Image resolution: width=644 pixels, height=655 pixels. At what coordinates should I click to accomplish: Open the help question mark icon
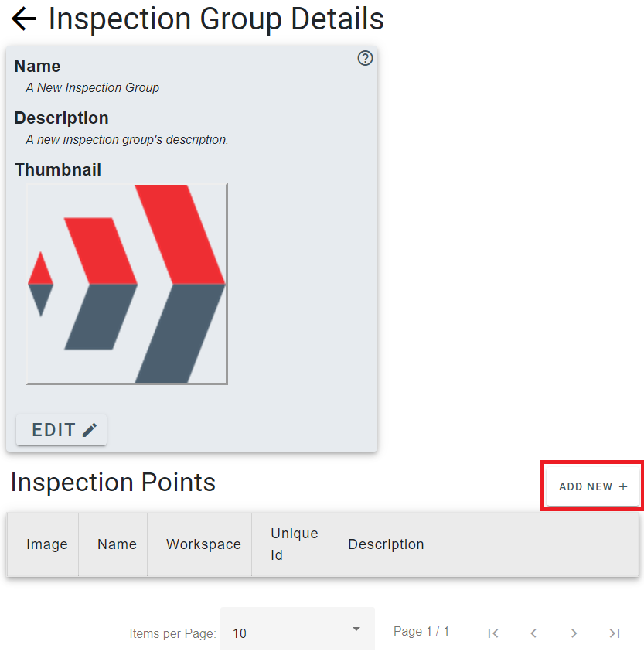tap(364, 58)
